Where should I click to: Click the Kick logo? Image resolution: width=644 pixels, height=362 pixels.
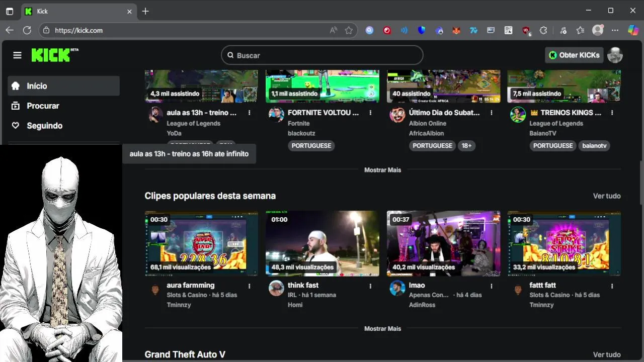coord(55,55)
